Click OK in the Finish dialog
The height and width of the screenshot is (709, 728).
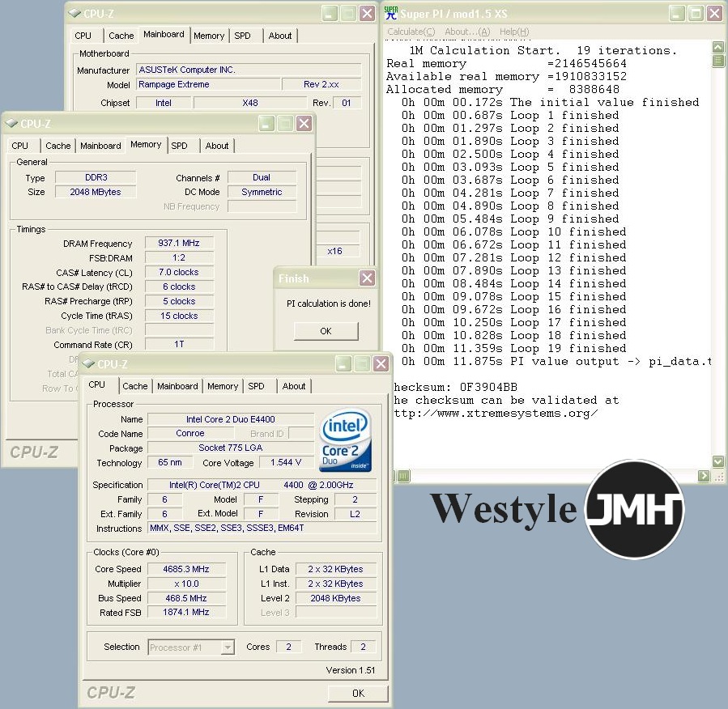coord(326,331)
